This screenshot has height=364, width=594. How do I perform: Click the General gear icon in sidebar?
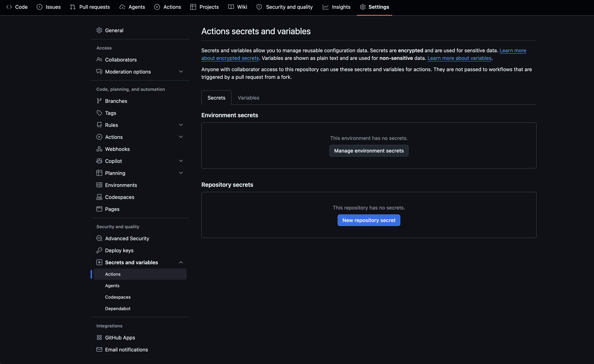[99, 30]
